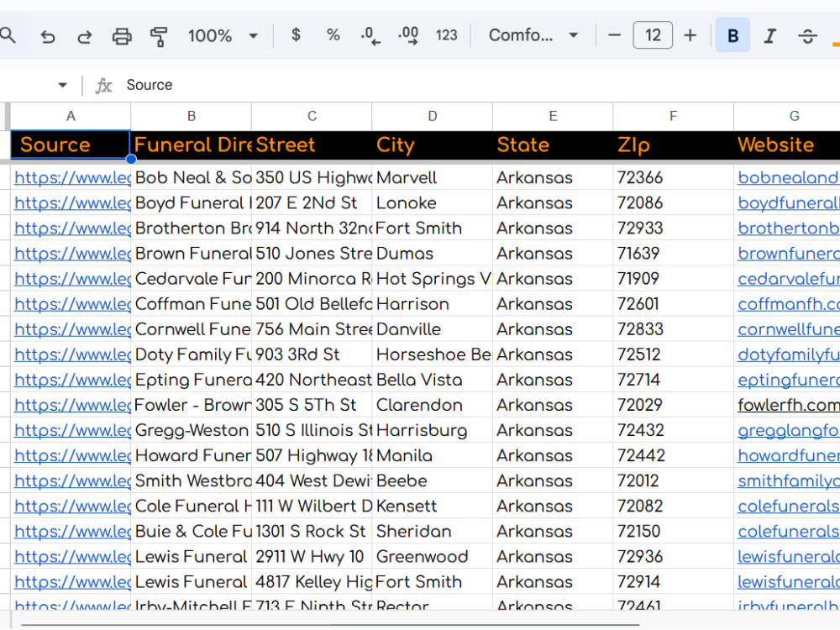Undo the last action
The width and height of the screenshot is (840, 630).
pos(48,36)
